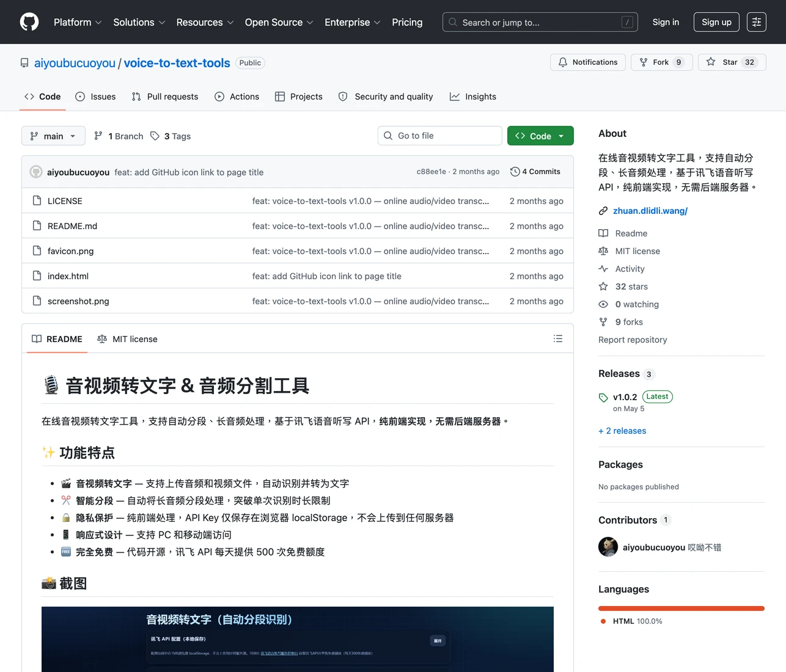This screenshot has width=786, height=672.
Task: Click the file icon beside README.md
Action: [x=37, y=226]
